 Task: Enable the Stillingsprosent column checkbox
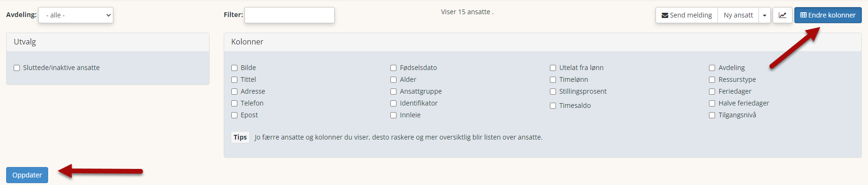pos(553,91)
